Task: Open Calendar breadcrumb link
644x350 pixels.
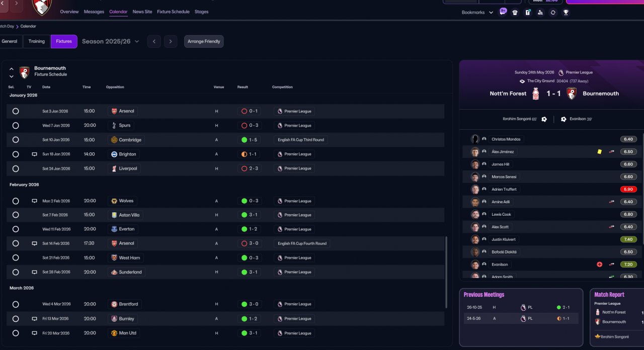Action: tap(28, 26)
